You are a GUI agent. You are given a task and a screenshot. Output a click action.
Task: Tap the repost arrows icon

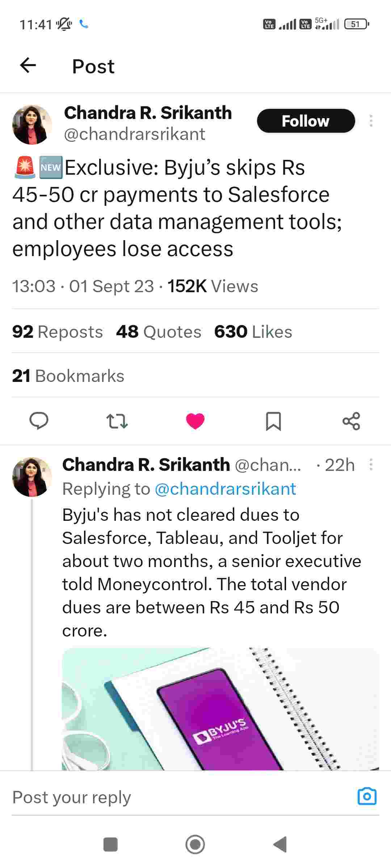click(117, 421)
